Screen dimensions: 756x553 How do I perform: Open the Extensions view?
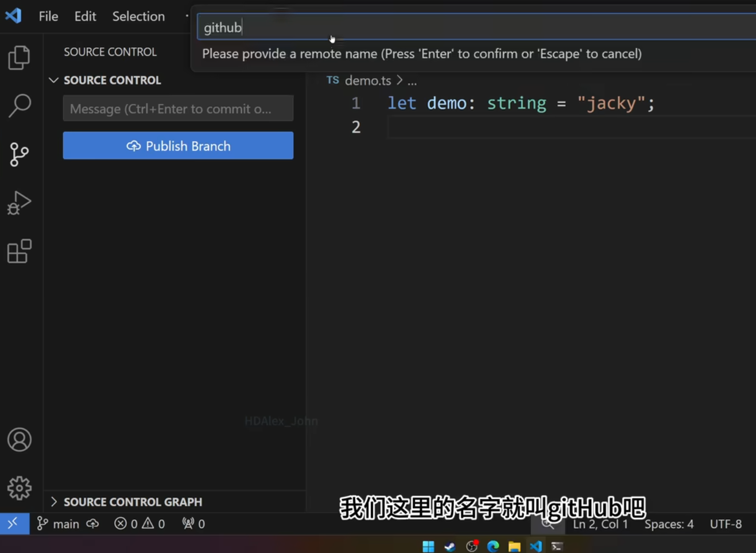[x=19, y=251]
